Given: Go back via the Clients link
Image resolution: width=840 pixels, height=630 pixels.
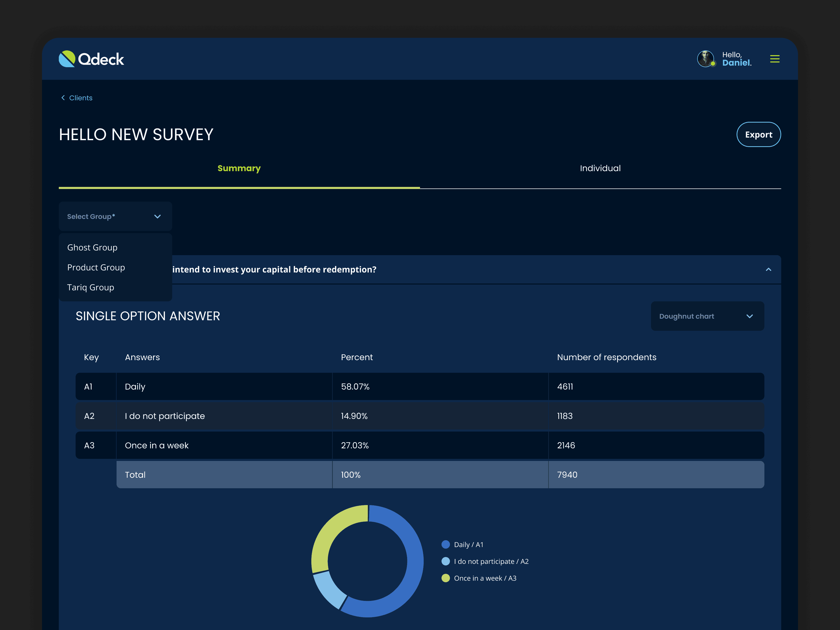Looking at the screenshot, I should (81, 98).
